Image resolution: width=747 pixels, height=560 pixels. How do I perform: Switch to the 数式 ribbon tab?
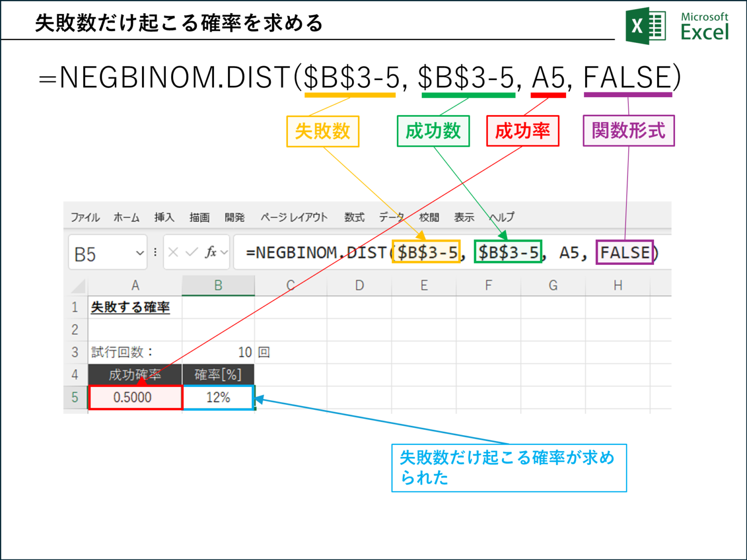(354, 217)
